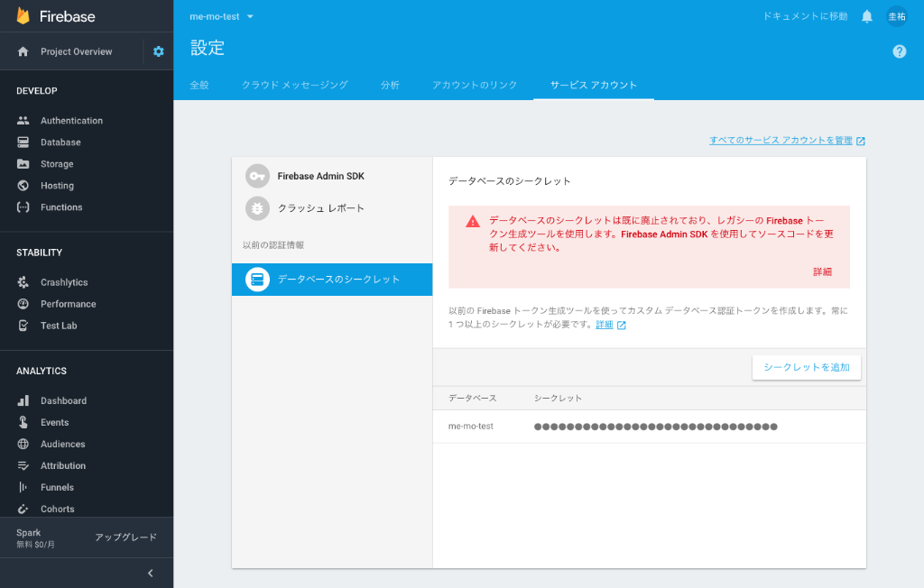Click the Dashboard bar chart icon
This screenshot has width=924, height=588.
pyautogui.click(x=23, y=400)
